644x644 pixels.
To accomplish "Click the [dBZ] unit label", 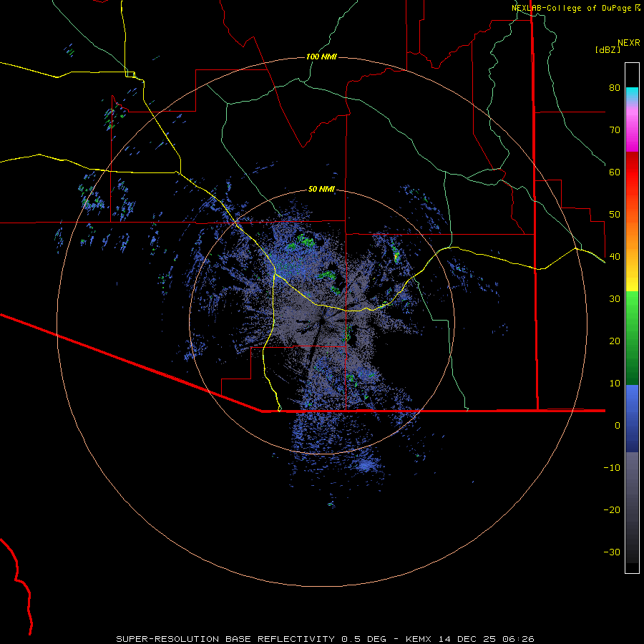I will click(x=608, y=49).
